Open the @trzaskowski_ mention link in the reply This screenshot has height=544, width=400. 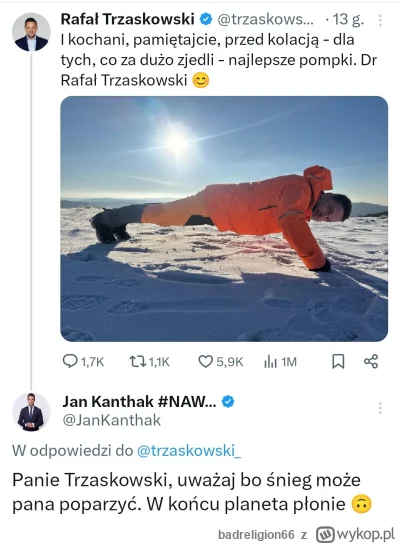tap(189, 451)
